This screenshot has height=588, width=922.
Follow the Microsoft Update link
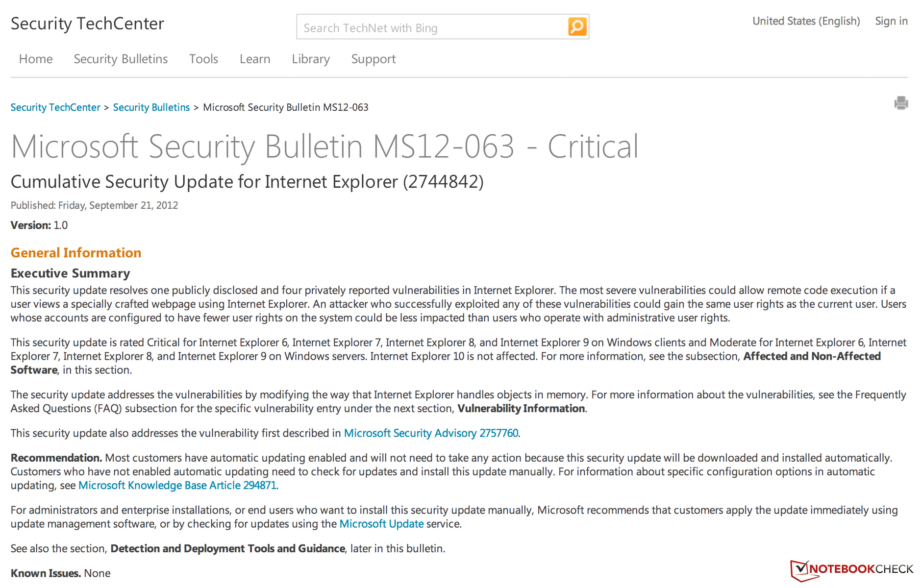(381, 524)
